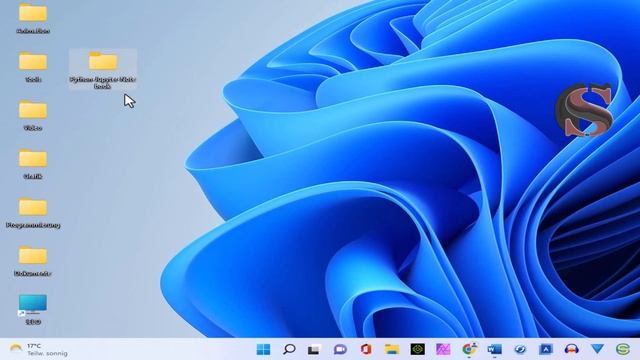This screenshot has width=640, height=360.
Task: Select the monitor shortcut icon on desktop
Action: [33, 309]
